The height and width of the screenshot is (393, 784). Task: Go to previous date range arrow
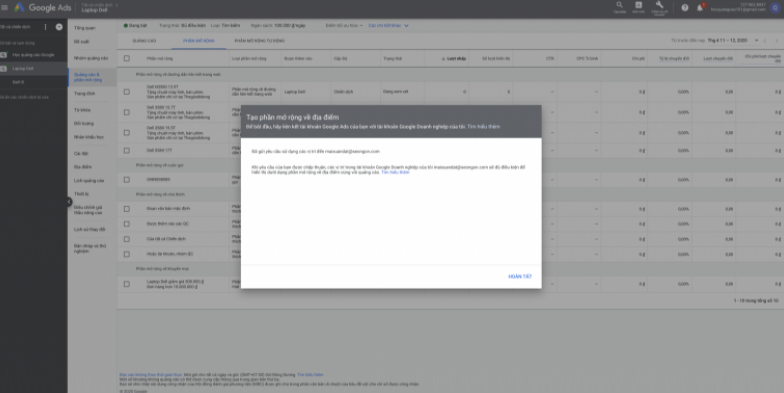click(x=765, y=40)
